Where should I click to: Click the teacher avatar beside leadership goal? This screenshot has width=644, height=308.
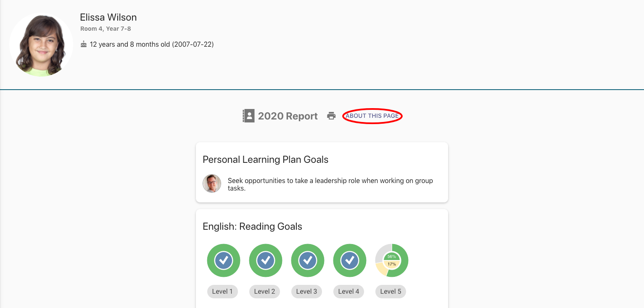(212, 184)
